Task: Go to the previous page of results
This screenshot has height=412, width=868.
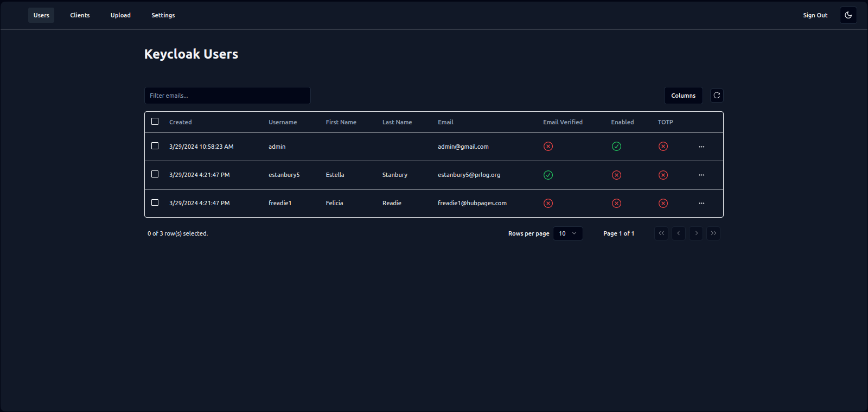Action: click(679, 233)
